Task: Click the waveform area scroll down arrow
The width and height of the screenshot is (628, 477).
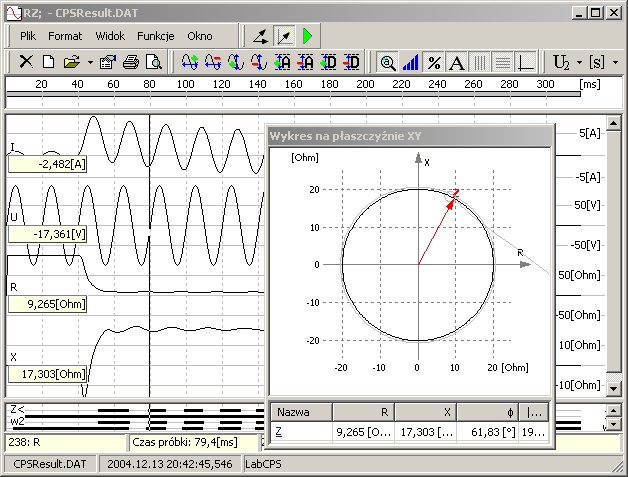Action: click(614, 388)
